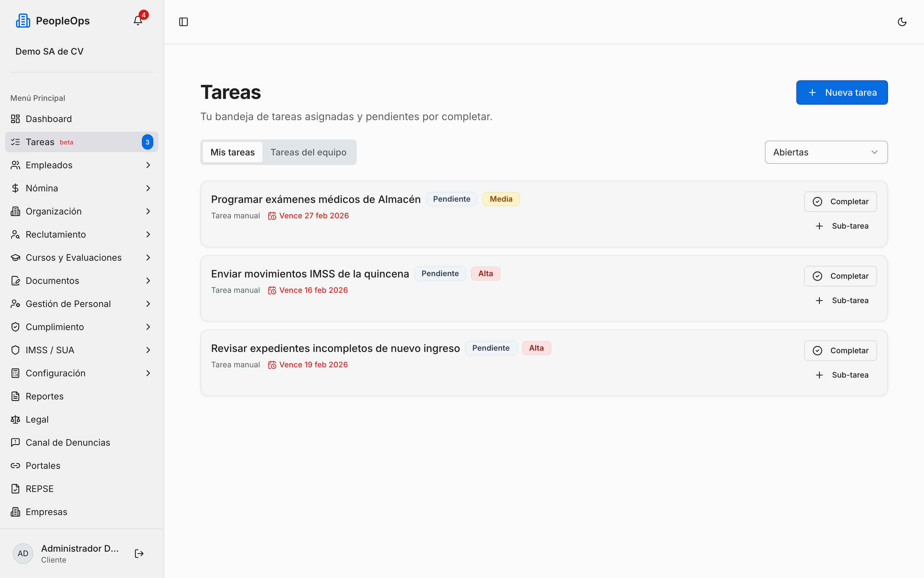Complete the Programar exámenes médicos task

coord(840,201)
